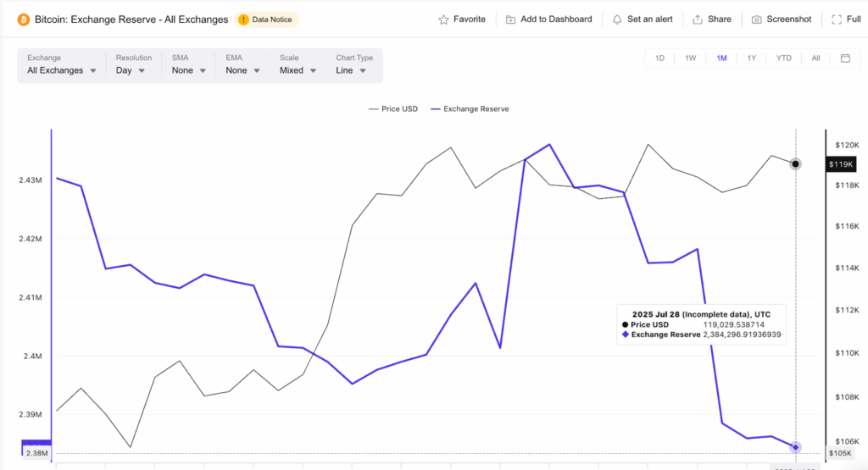Toggle Price USD series in legend
Image resolution: width=868 pixels, height=470 pixels.
click(392, 109)
